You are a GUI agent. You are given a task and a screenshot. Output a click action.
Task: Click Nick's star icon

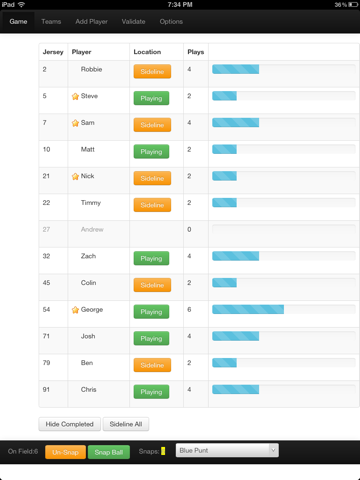point(75,177)
